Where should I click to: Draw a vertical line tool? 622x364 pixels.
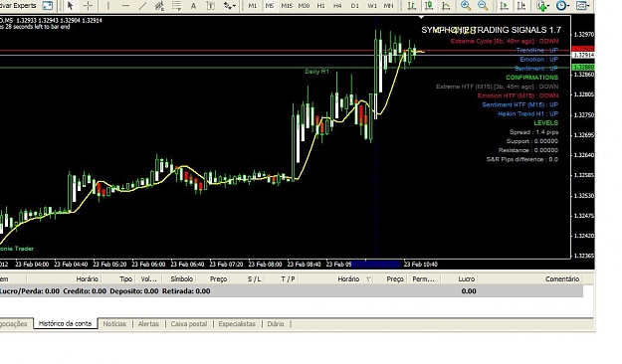pos(107,6)
